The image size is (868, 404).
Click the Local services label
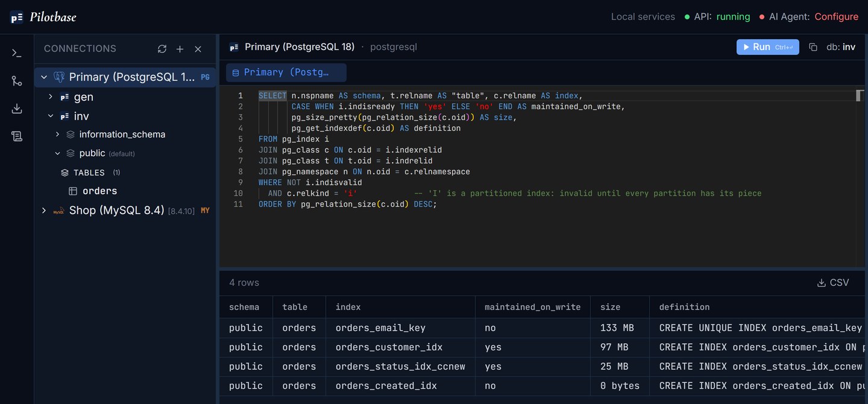[x=643, y=17]
